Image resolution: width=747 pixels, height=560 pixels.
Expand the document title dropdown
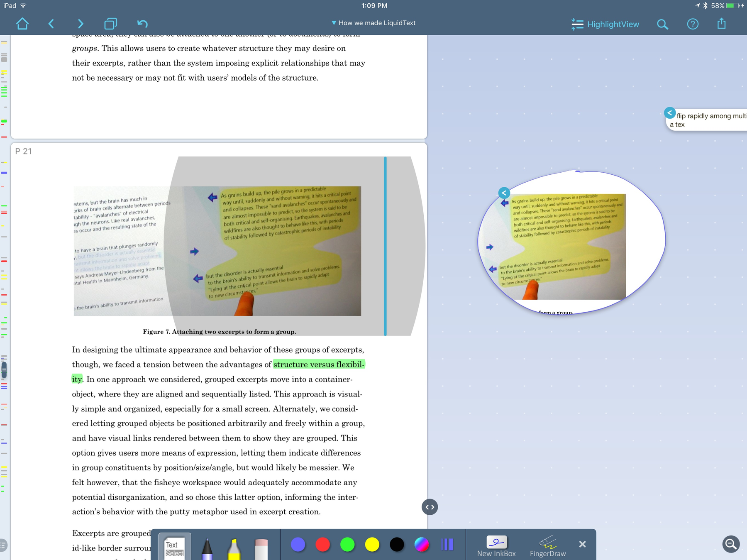(373, 23)
